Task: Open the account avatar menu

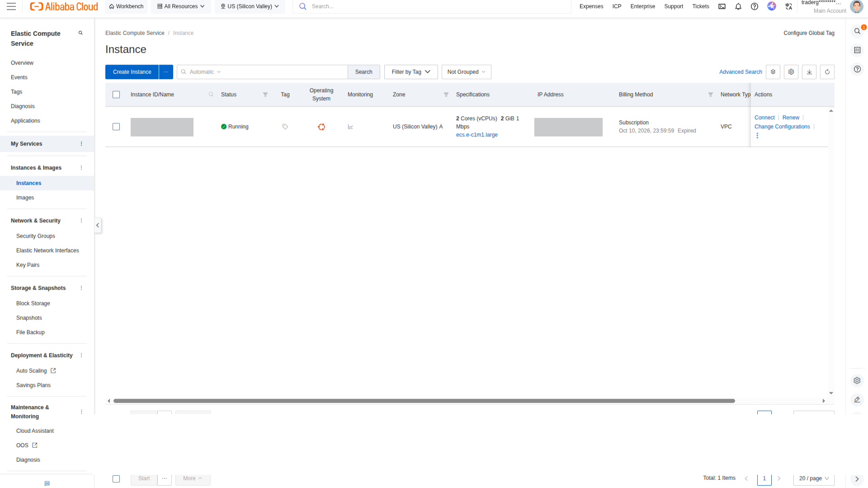Action: (x=857, y=6)
